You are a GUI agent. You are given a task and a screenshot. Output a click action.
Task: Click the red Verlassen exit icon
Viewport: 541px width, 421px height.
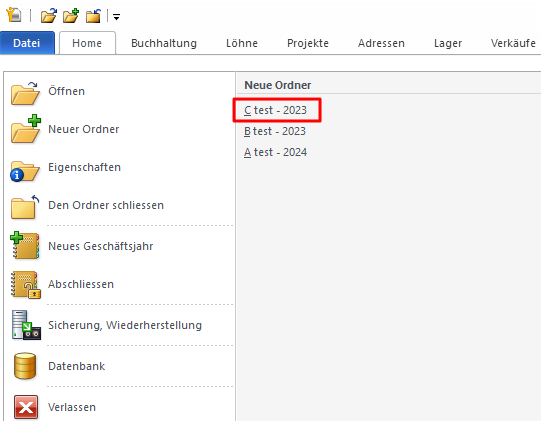coord(26,407)
